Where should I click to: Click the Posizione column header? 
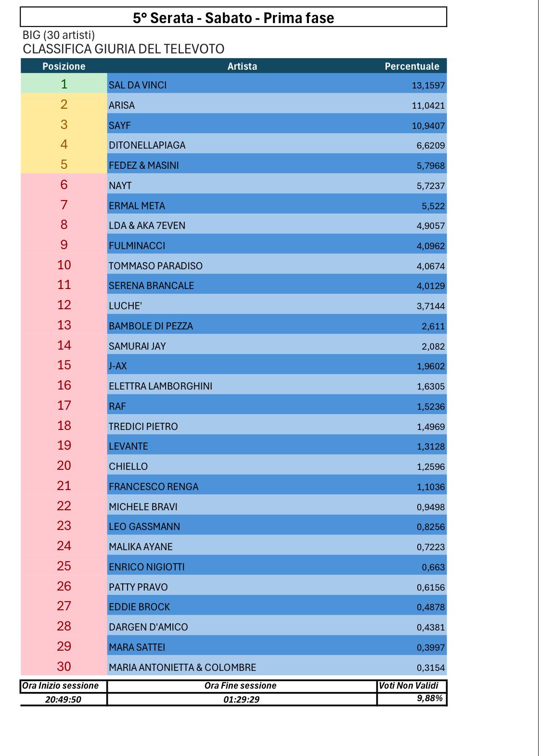[x=64, y=66]
